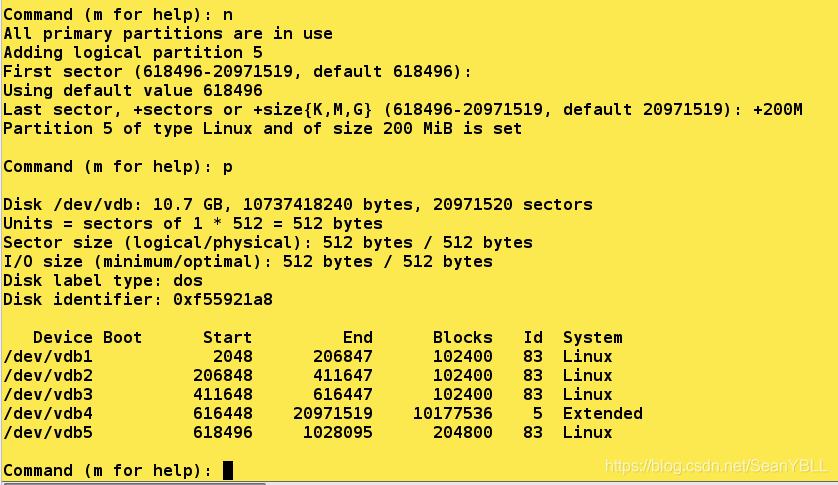Click the End value "20971519" of vdb4

click(332, 413)
